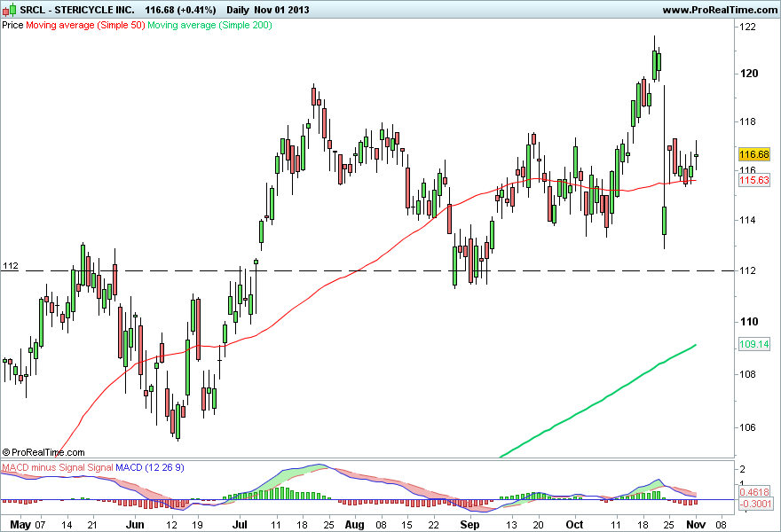Click the 118 price axis label

[x=748, y=122]
